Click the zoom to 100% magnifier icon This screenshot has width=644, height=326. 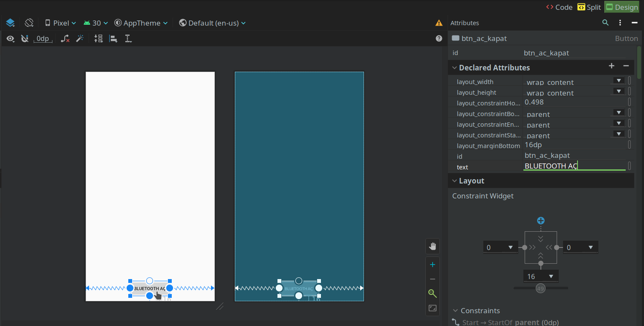click(x=433, y=294)
